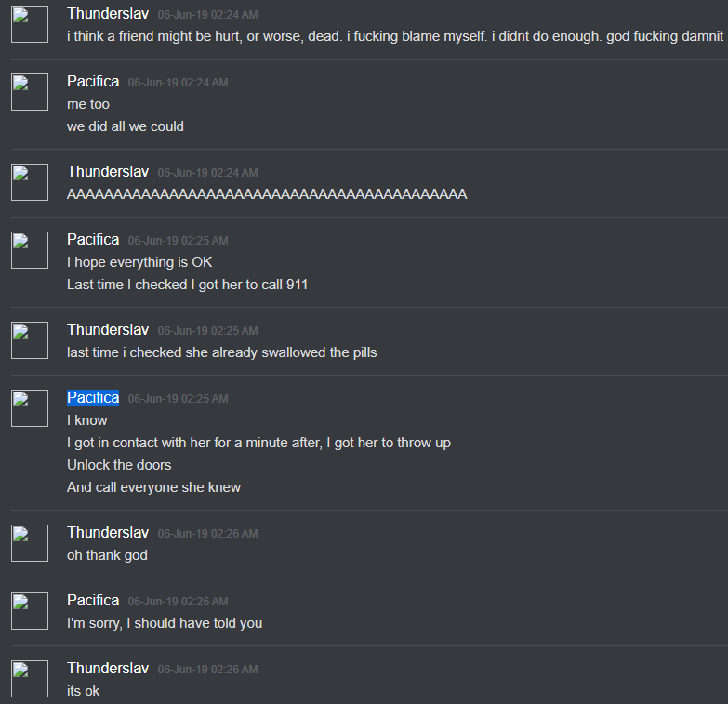The image size is (728, 704).
Task: Click avatar next to 'swallowed the pills' message
Action: point(30,340)
